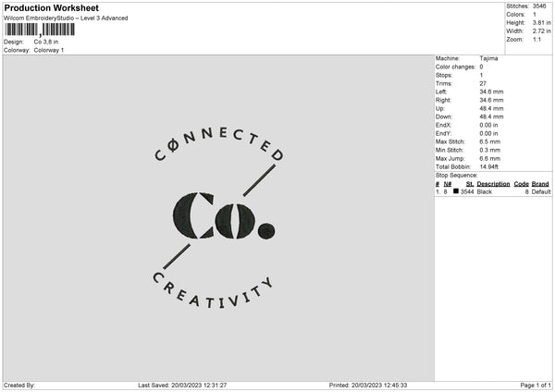Screen dimensions: 555x392
Task: Click the barcode at top left
Action: pos(40,30)
